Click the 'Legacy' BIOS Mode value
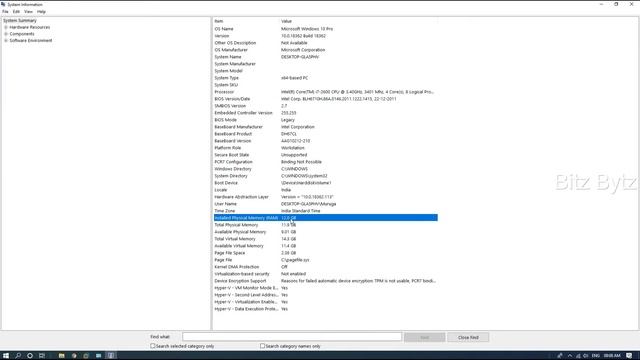The image size is (640, 360). pos(288,120)
